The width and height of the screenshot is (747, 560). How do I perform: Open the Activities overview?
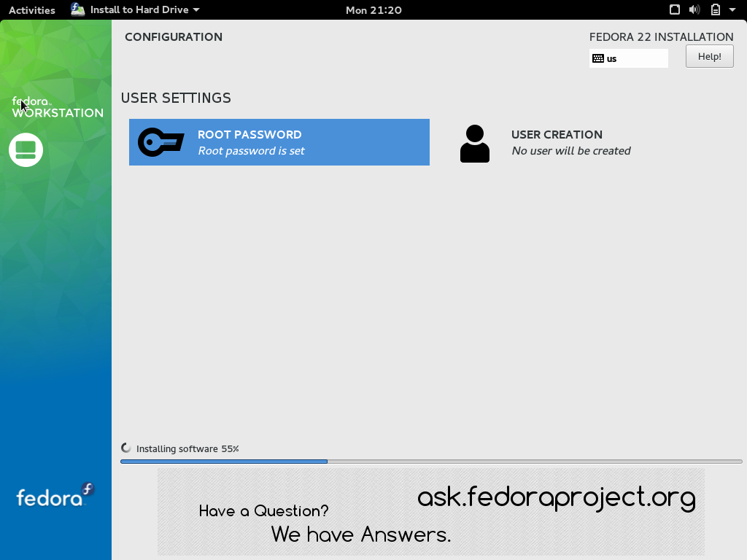pos(32,10)
